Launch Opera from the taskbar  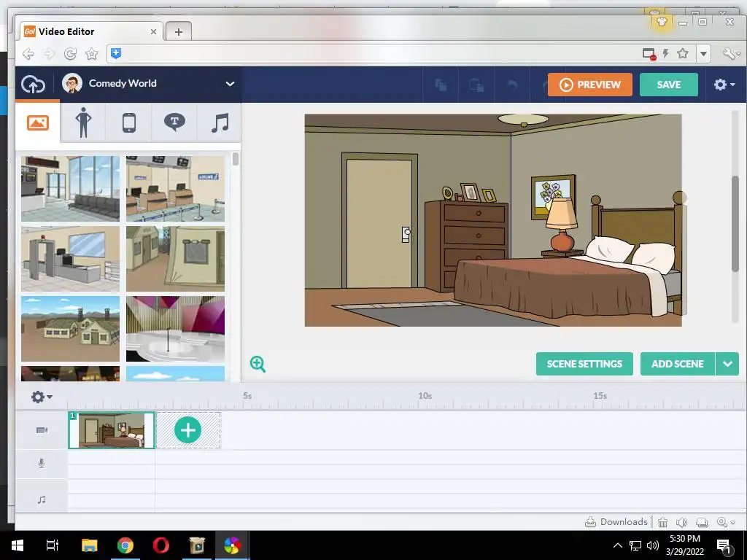pyautogui.click(x=161, y=545)
